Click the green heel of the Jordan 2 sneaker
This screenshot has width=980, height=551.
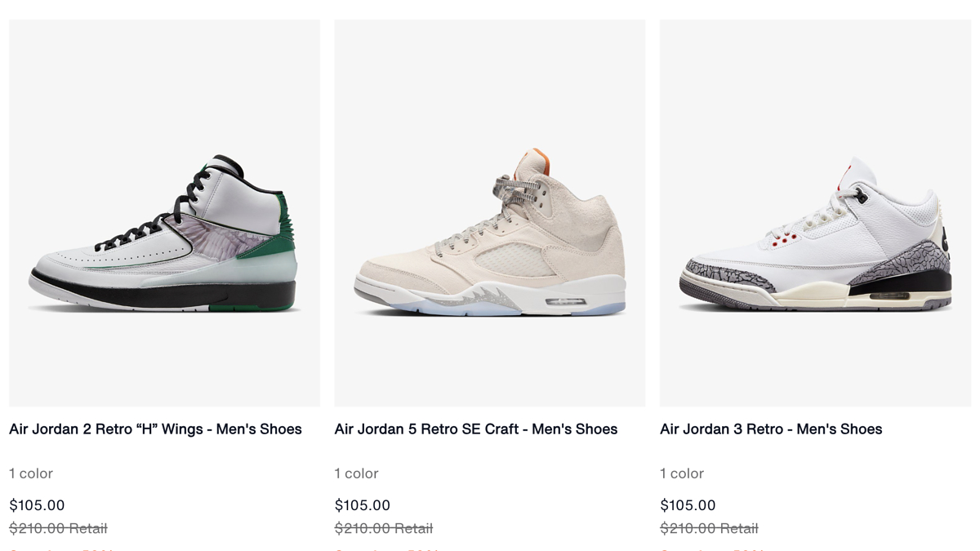280,237
